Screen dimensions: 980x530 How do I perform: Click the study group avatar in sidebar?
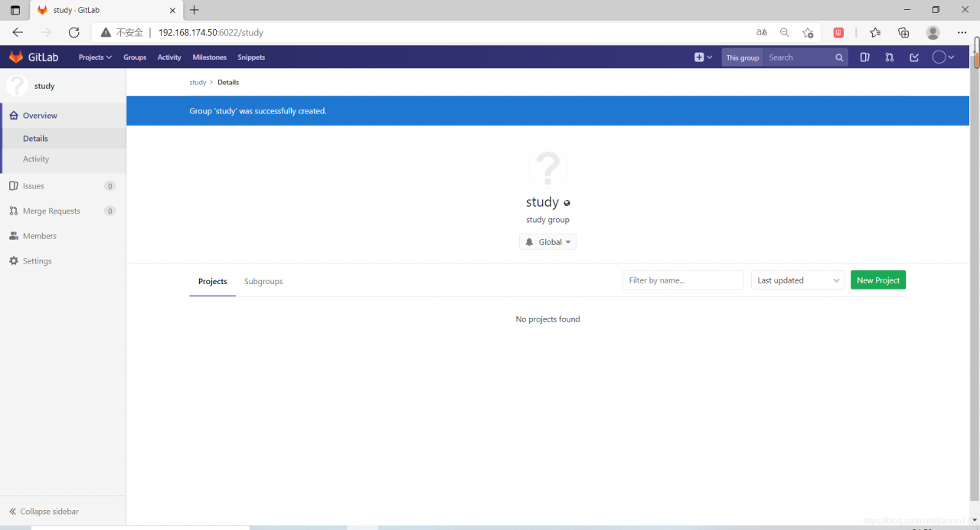pos(17,86)
